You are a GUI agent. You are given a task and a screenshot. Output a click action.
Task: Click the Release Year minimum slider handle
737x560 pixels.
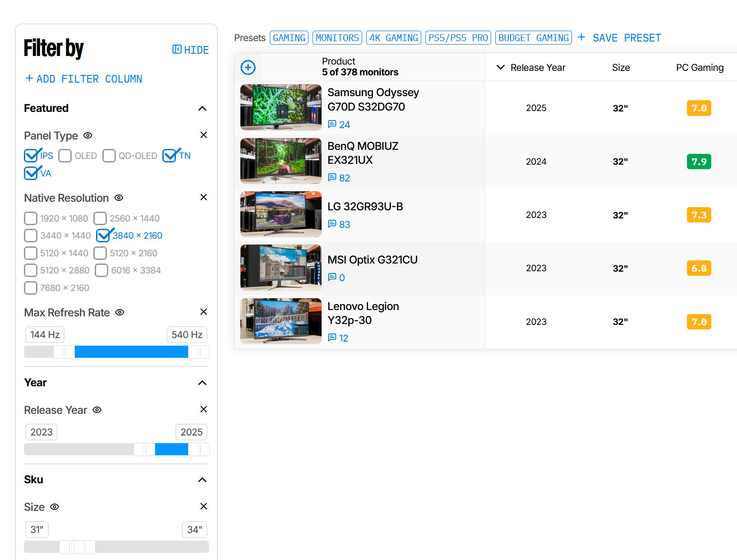144,449
